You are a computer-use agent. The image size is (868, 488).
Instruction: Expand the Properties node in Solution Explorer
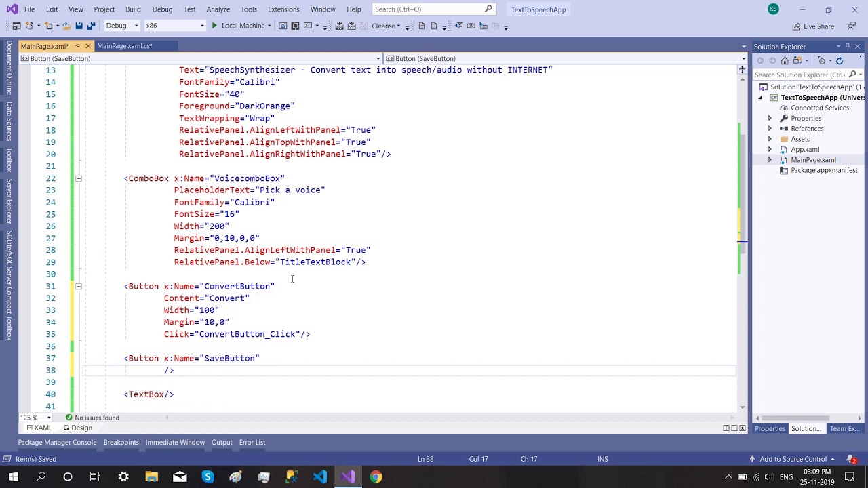tap(770, 119)
